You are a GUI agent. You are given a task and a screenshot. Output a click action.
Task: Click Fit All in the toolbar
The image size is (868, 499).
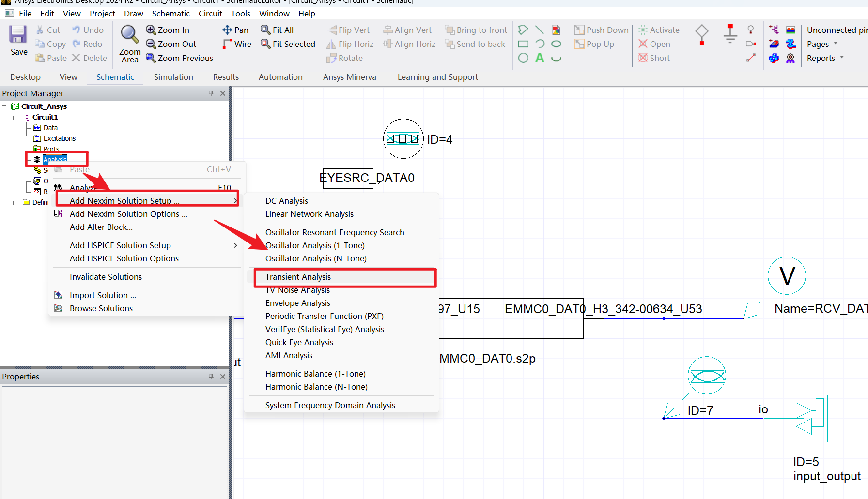277,30
